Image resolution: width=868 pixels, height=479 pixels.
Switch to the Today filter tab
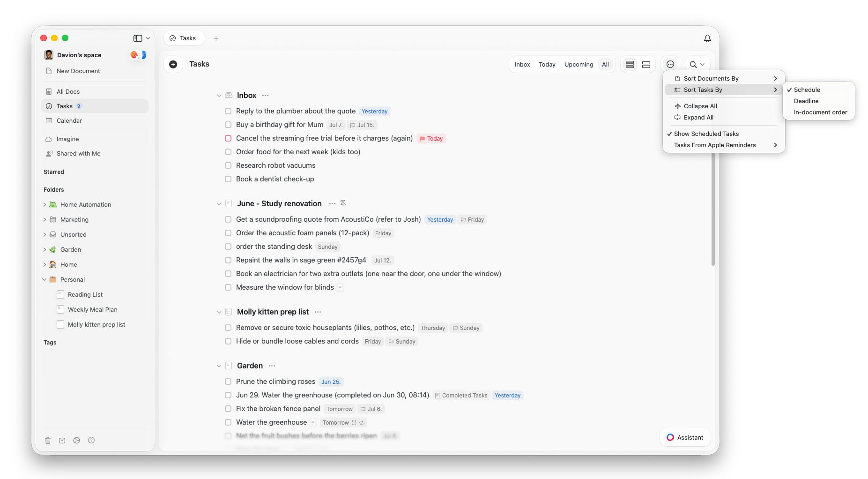[547, 64]
